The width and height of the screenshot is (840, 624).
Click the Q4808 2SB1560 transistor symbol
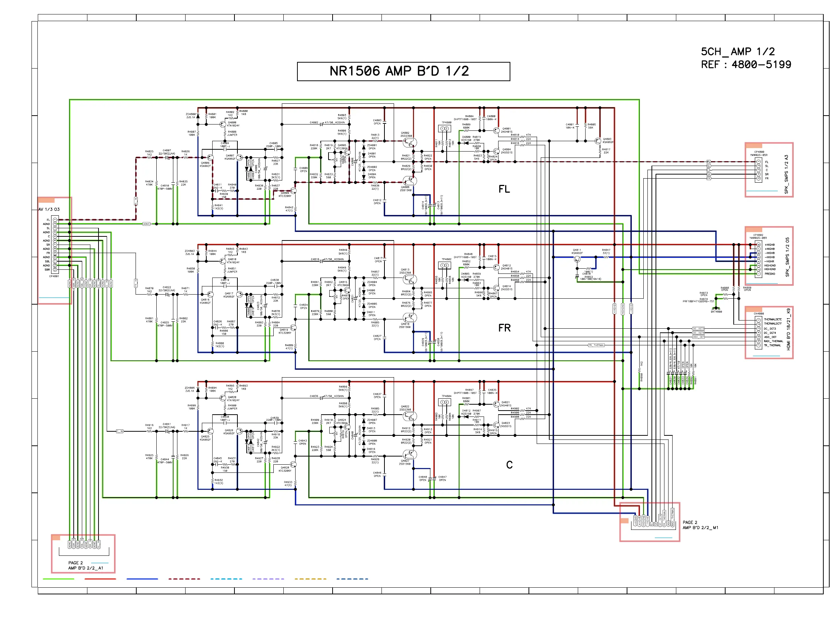(x=410, y=180)
